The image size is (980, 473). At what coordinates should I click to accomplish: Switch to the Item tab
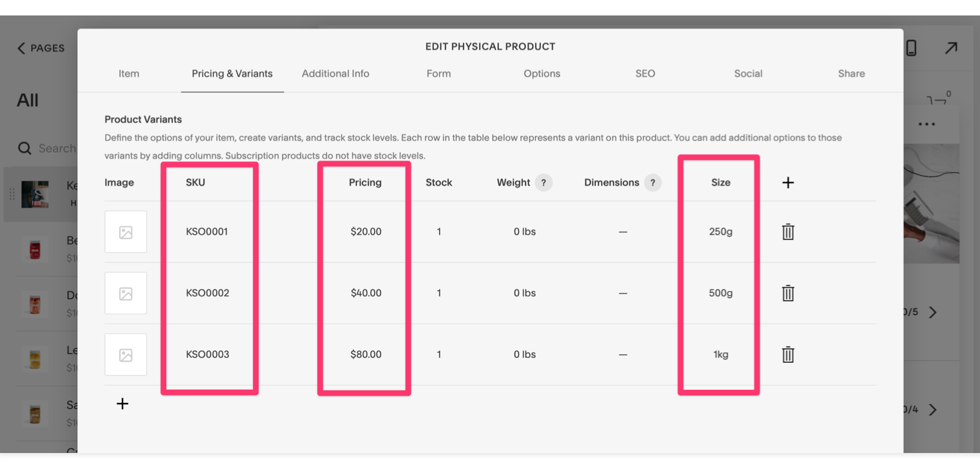(129, 73)
